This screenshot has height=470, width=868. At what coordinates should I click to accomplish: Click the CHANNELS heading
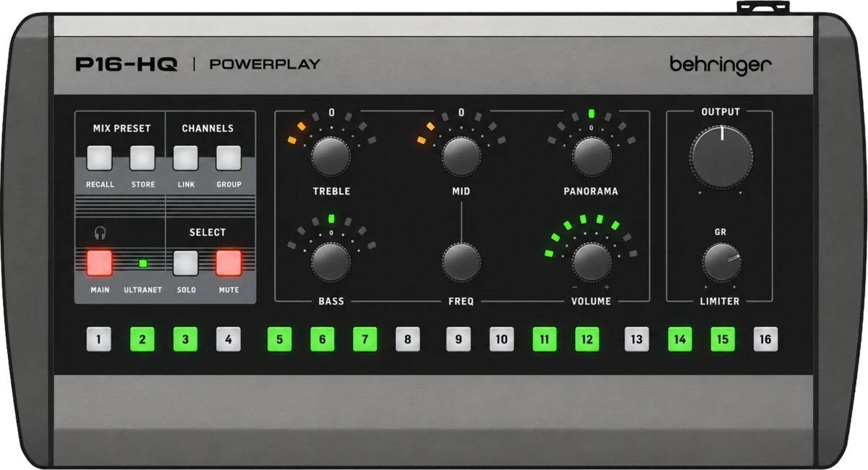pos(208,129)
